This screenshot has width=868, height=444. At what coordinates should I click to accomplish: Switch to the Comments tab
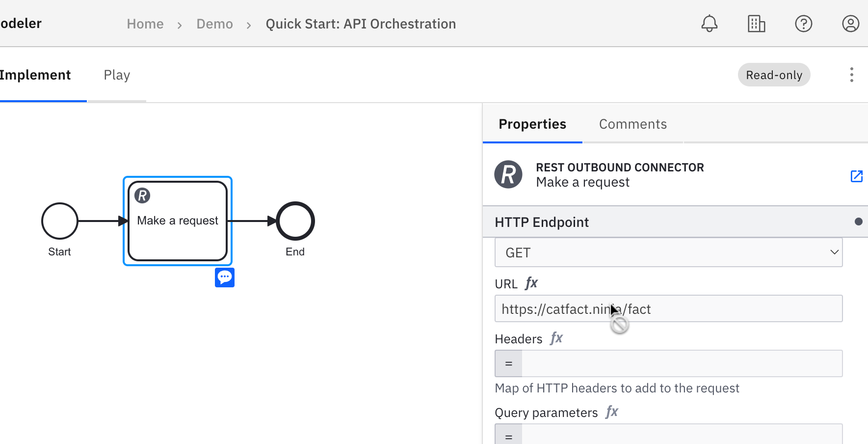point(632,124)
